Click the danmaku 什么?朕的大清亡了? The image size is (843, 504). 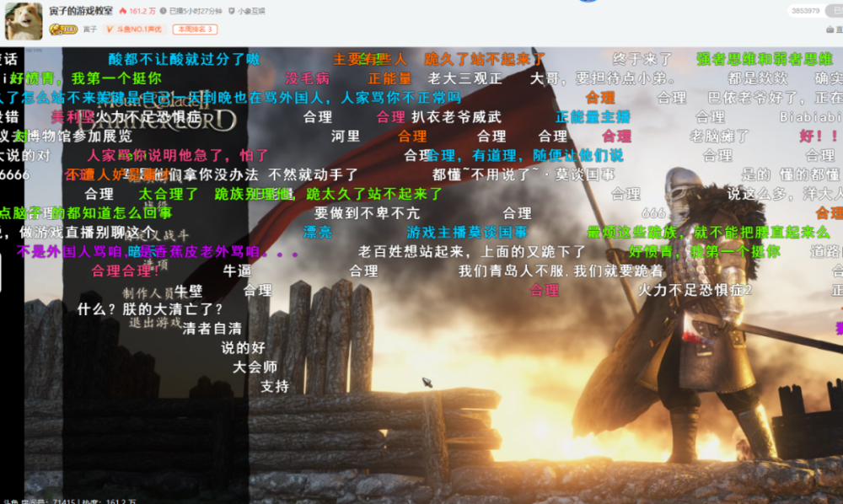(x=150, y=309)
